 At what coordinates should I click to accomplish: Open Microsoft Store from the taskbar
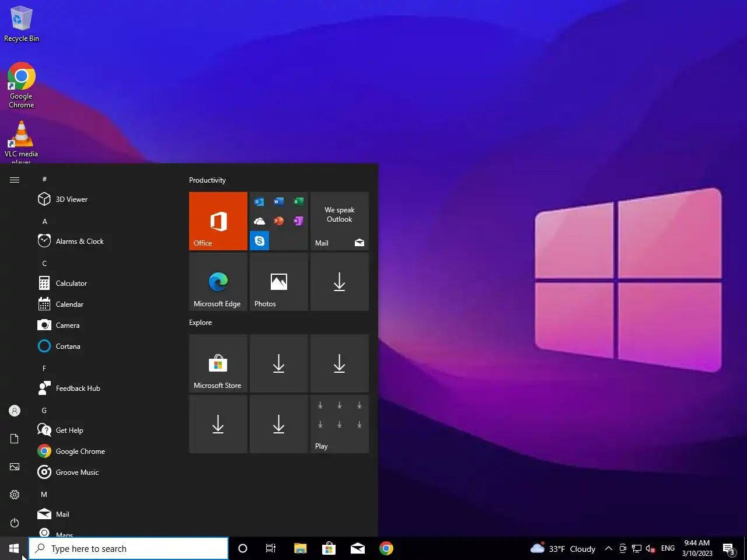(329, 548)
